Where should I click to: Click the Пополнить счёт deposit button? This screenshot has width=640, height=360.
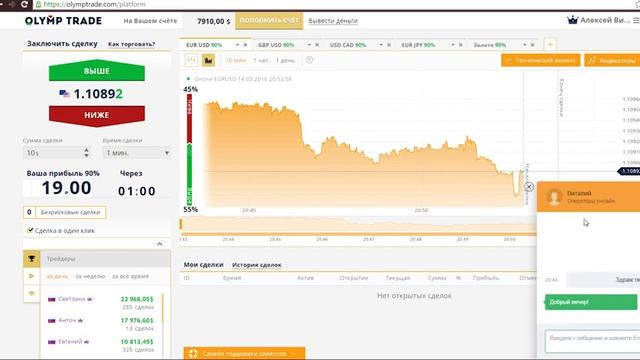(x=269, y=20)
